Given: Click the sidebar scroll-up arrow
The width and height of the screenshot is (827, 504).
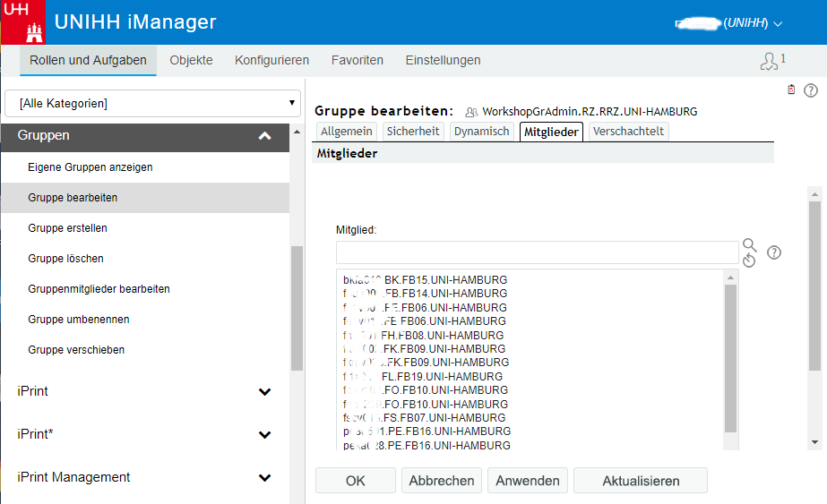Looking at the screenshot, I should (x=297, y=132).
